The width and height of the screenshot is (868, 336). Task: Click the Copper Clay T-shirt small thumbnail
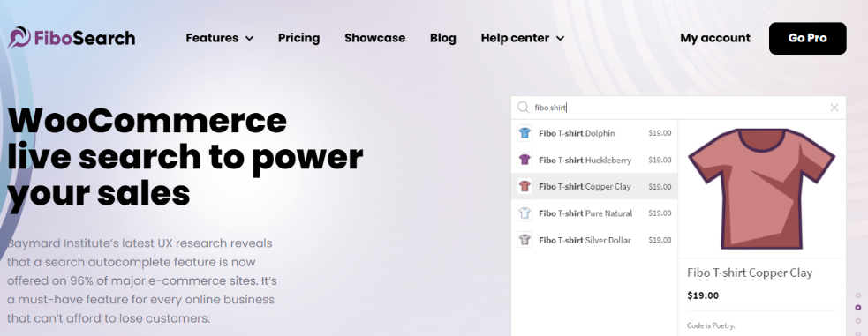(525, 186)
